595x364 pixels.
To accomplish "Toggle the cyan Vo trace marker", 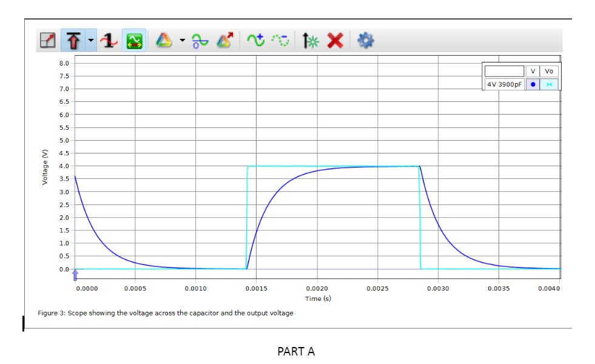I will pos(550,84).
